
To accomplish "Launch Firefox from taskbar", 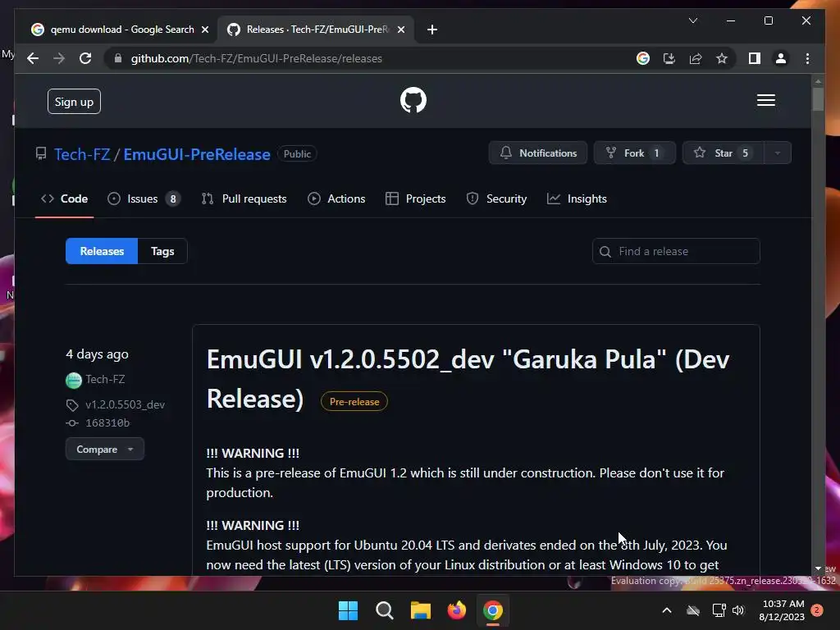I will [x=456, y=610].
